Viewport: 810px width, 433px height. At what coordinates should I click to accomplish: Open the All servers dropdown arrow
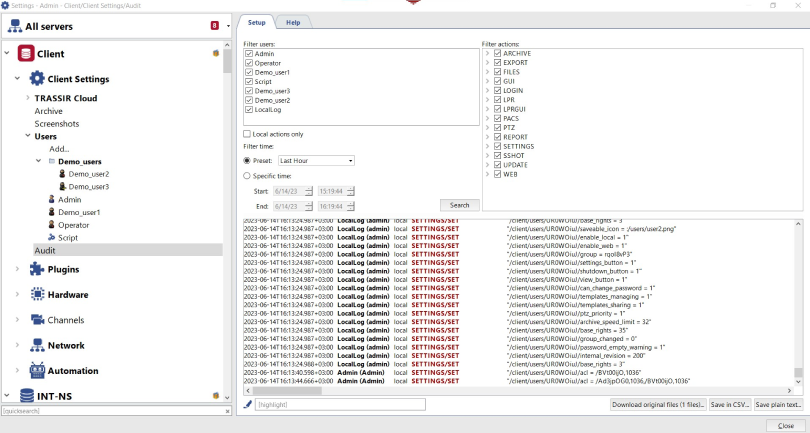228,26
